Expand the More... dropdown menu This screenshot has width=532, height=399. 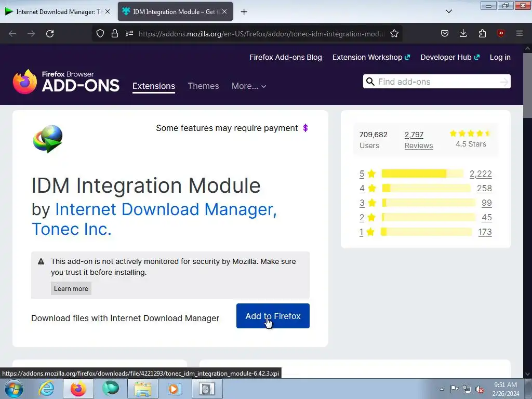[249, 86]
